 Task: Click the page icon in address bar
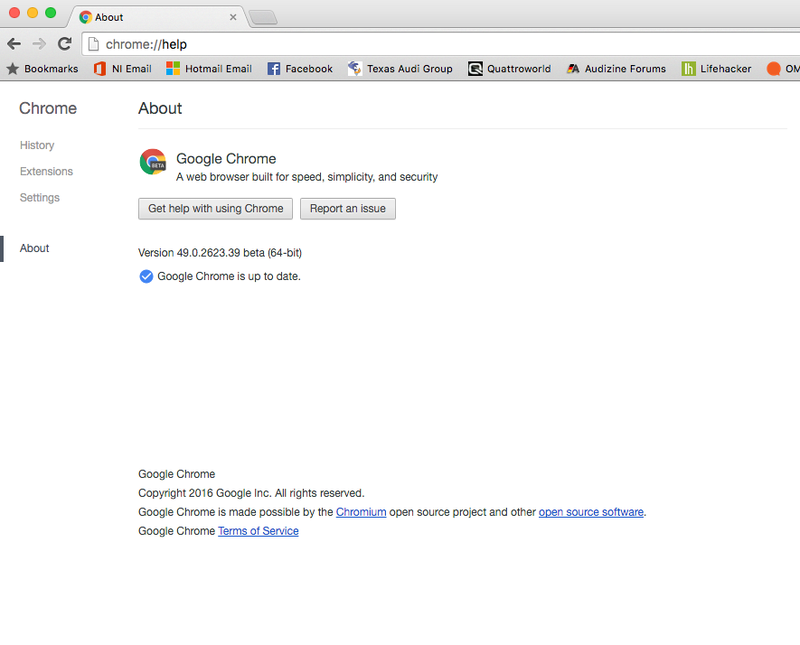(93, 44)
